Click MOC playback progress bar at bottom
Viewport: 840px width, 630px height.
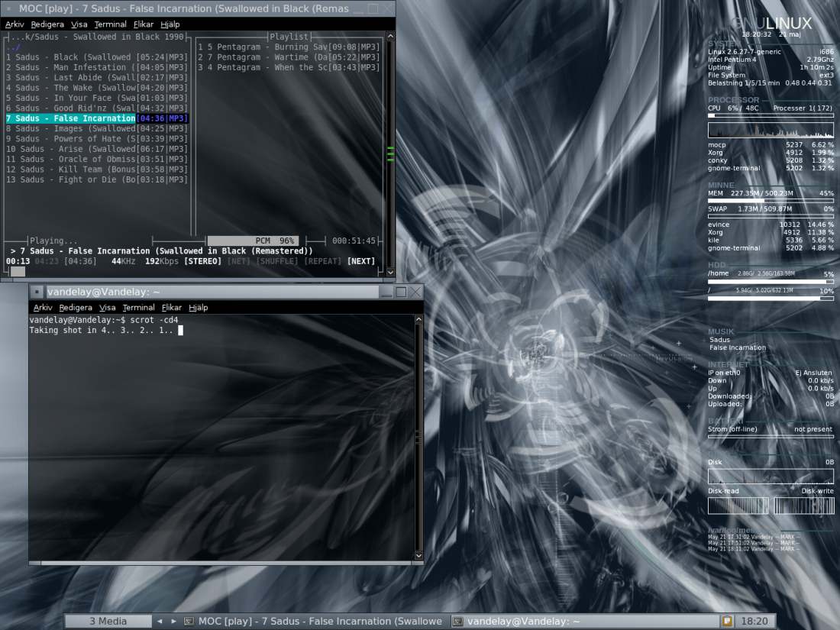pyautogui.click(x=193, y=271)
